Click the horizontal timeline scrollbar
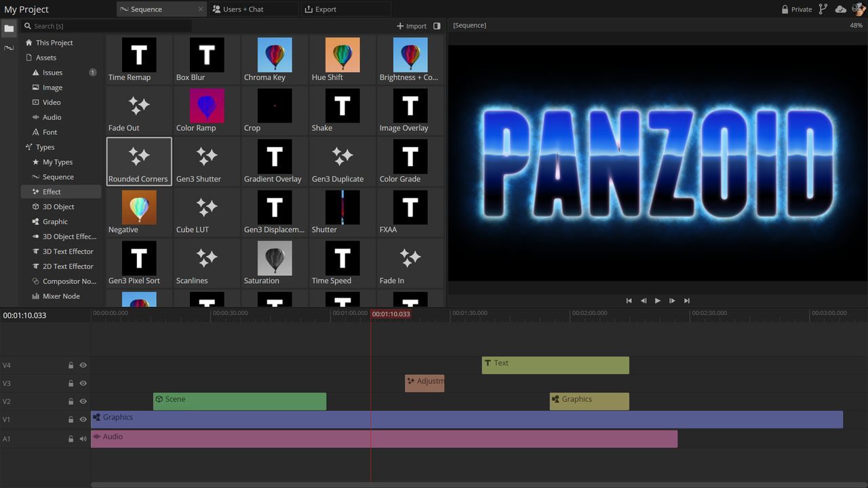868x488 pixels. click(478, 485)
